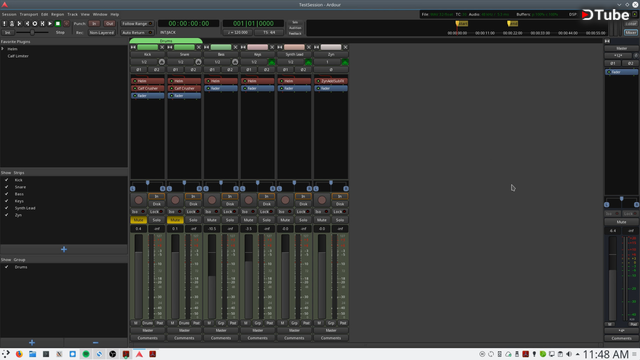This screenshot has height=360, width=640.
Task: Uncheck the Drums group visibility checkbox
Action: point(7,267)
